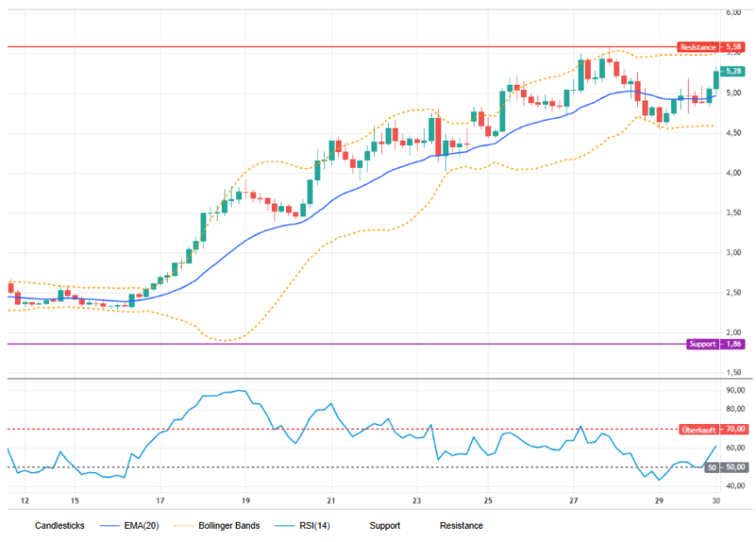Select the green current price tag 5,28
Image resolution: width=756 pixels, height=542 pixels.
pos(732,71)
